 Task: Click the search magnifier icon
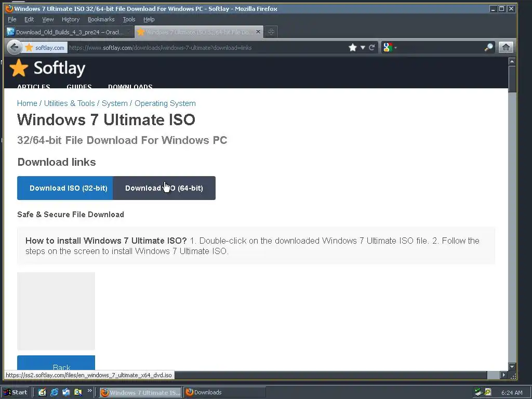[x=488, y=47]
